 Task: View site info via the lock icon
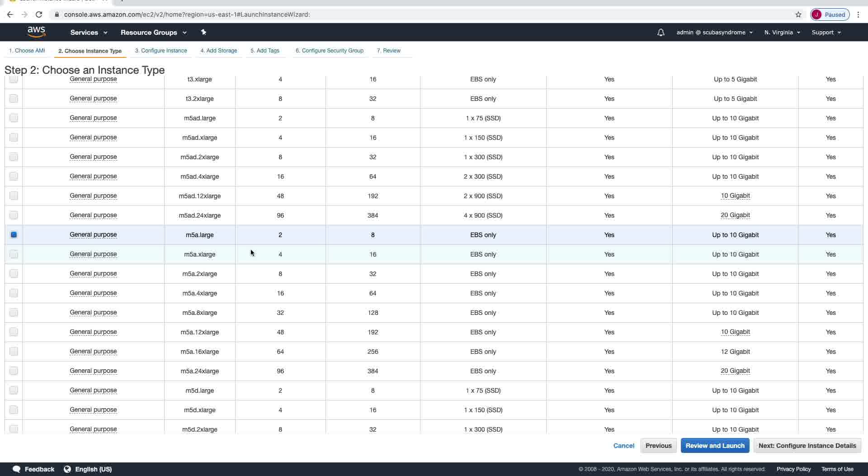tap(57, 14)
